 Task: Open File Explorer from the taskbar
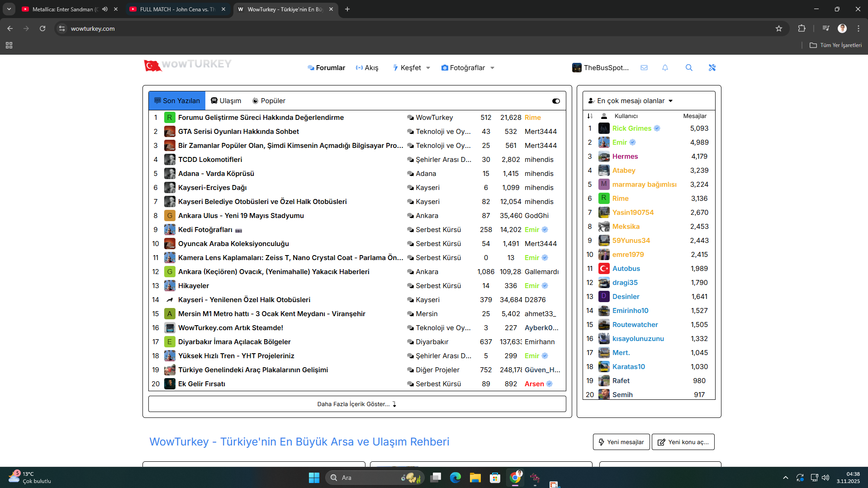475,478
